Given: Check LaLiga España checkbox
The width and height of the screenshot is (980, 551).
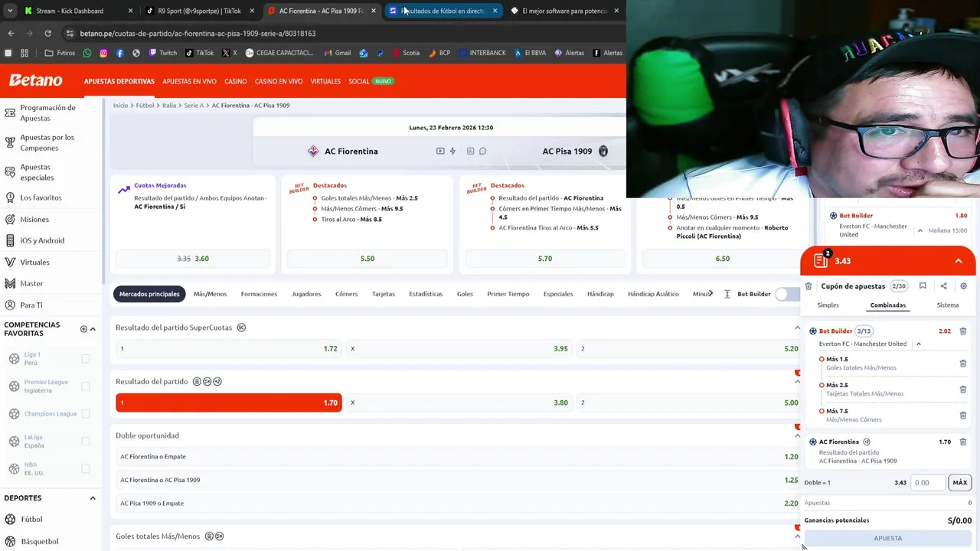Looking at the screenshot, I should point(86,441).
